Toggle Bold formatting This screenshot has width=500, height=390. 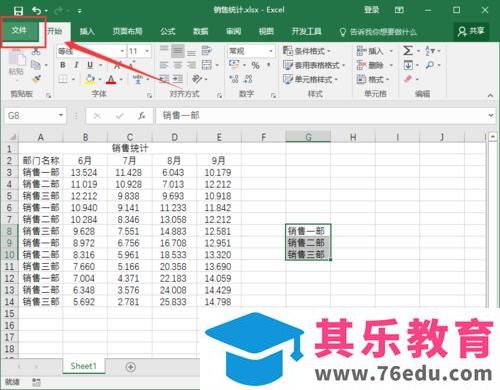pyautogui.click(x=63, y=65)
